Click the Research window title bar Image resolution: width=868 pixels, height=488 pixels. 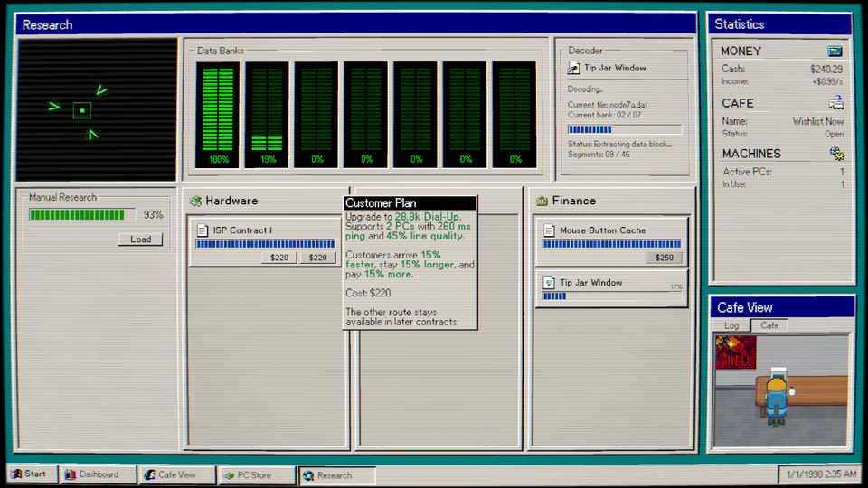(356, 24)
